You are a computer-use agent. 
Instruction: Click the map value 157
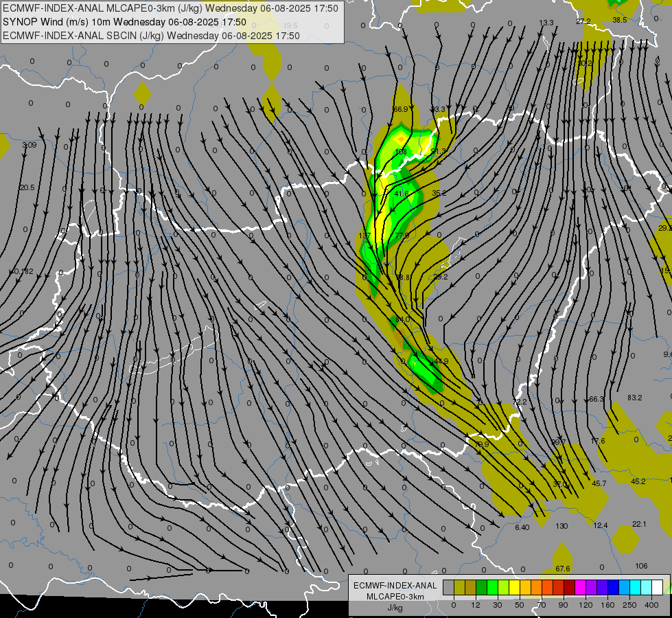364,236
